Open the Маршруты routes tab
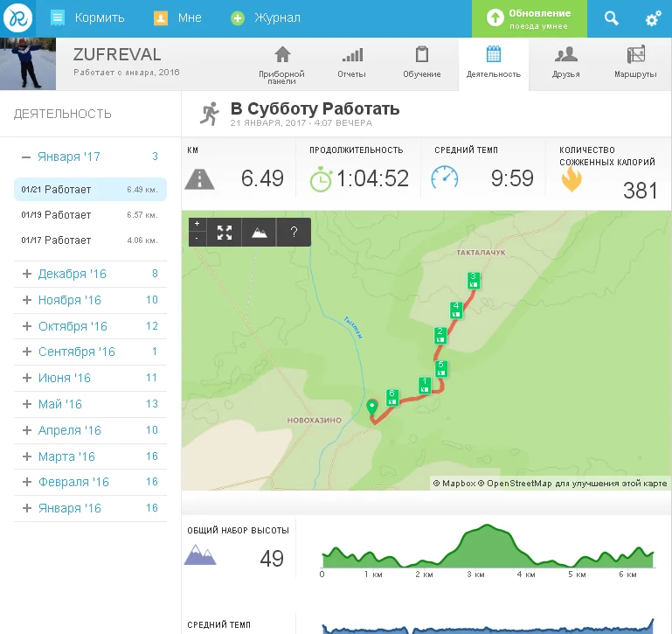The width and height of the screenshot is (672, 634). click(635, 63)
